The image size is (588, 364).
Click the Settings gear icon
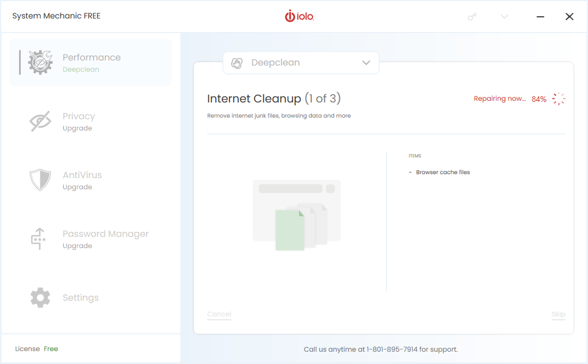pyautogui.click(x=40, y=298)
